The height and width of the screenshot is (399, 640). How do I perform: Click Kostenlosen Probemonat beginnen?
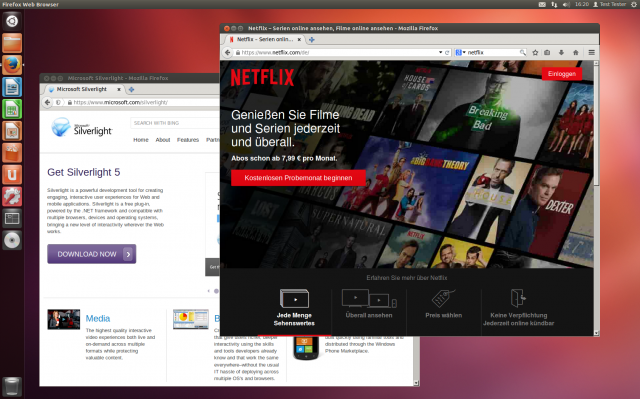[298, 178]
